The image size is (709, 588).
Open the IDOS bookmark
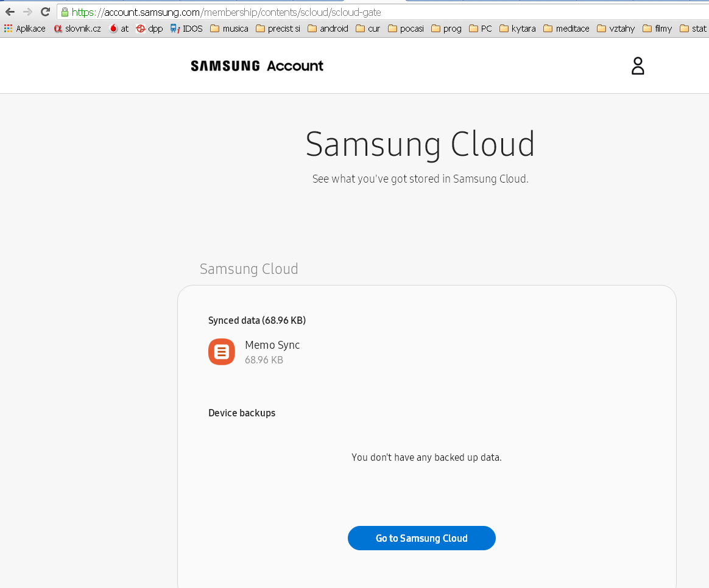tap(186, 29)
